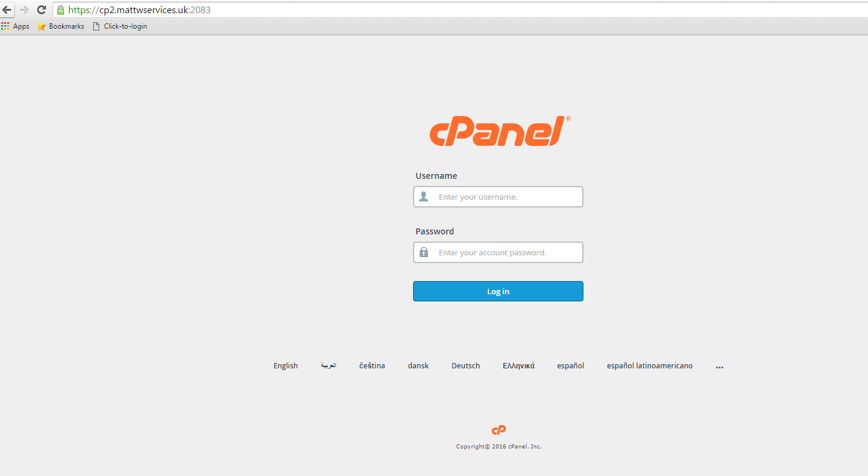The height and width of the screenshot is (476, 868).
Task: Reload the page with refresh icon
Action: (x=41, y=10)
